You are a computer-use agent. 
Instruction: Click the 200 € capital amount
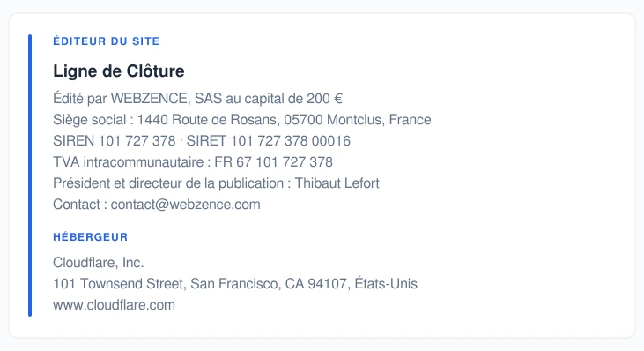pos(324,99)
